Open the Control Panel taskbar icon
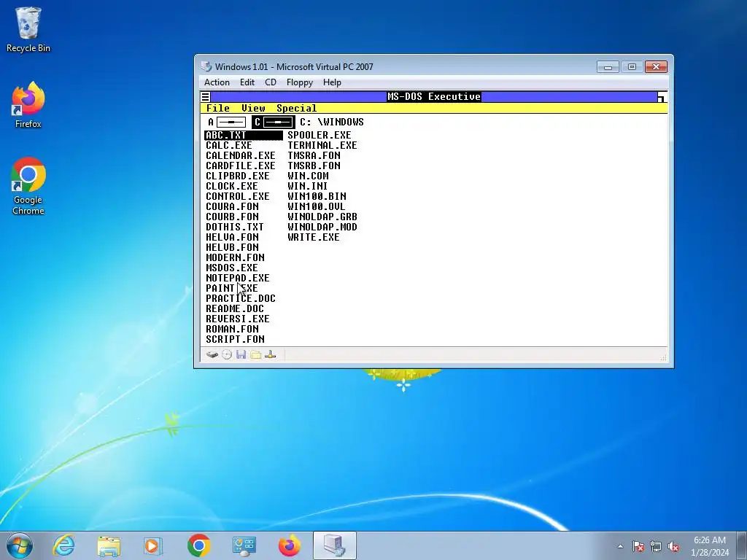This screenshot has height=560, width=747. tap(244, 545)
